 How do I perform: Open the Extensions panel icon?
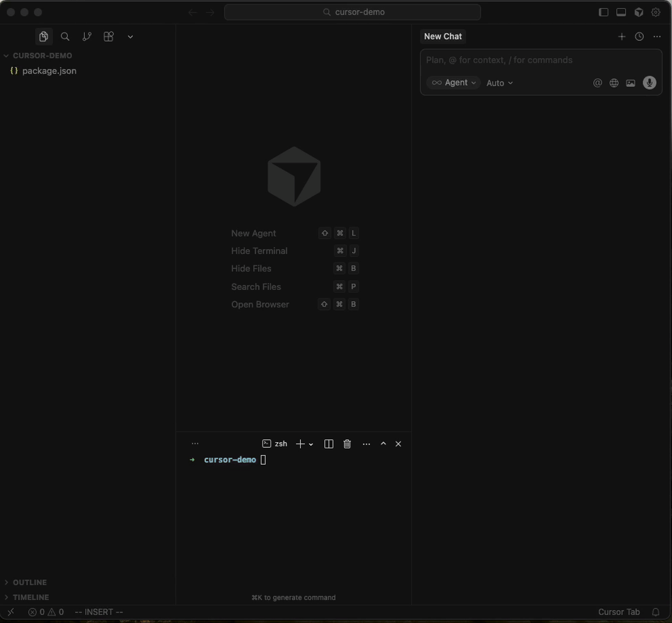pos(108,36)
